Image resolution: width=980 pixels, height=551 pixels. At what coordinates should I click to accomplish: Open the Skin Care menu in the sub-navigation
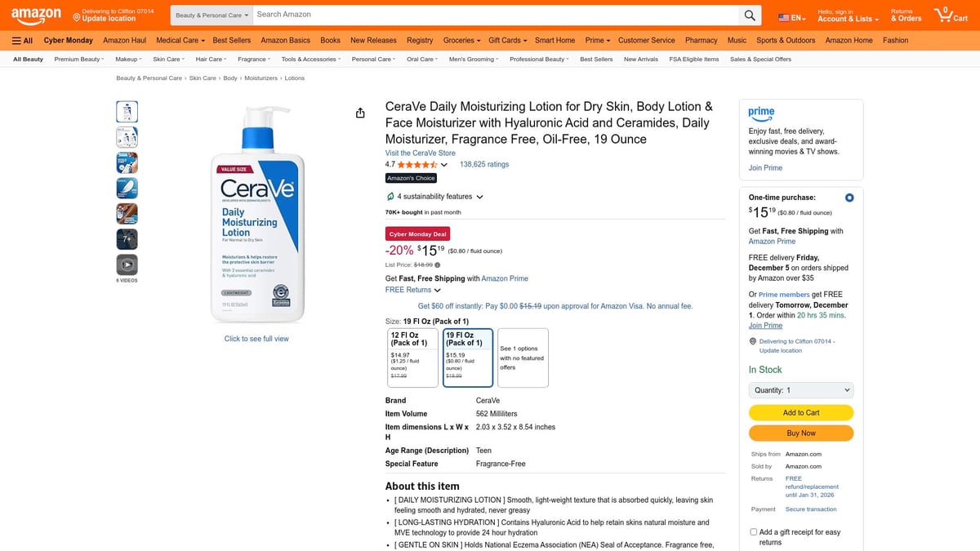(x=167, y=59)
